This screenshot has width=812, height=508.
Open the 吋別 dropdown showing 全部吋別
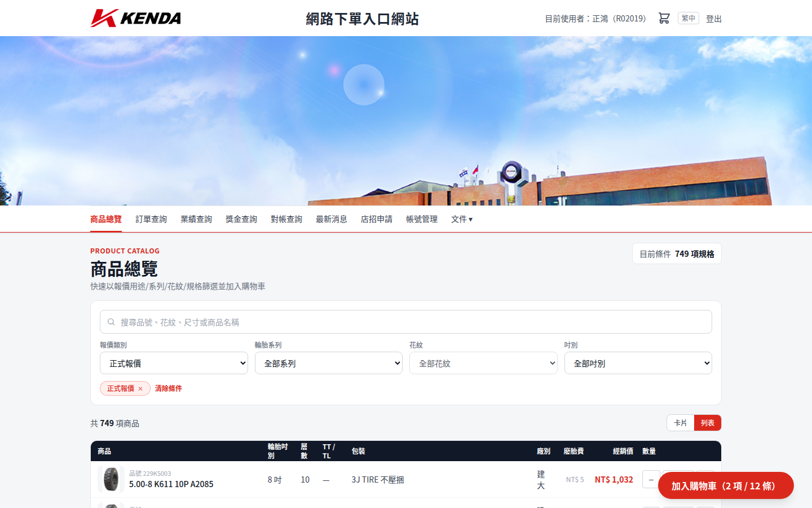[x=638, y=363]
